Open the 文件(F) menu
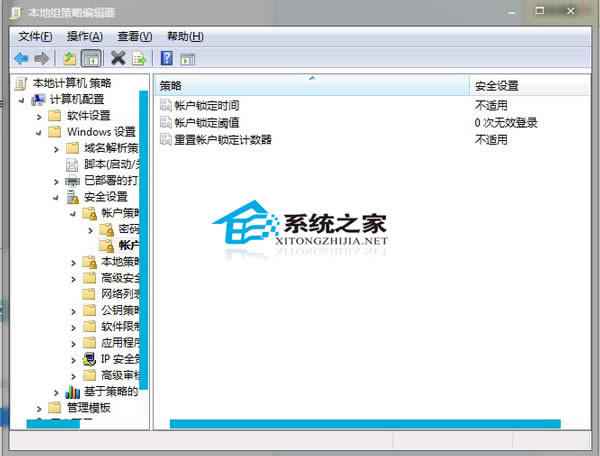The image size is (600, 456). [x=35, y=37]
